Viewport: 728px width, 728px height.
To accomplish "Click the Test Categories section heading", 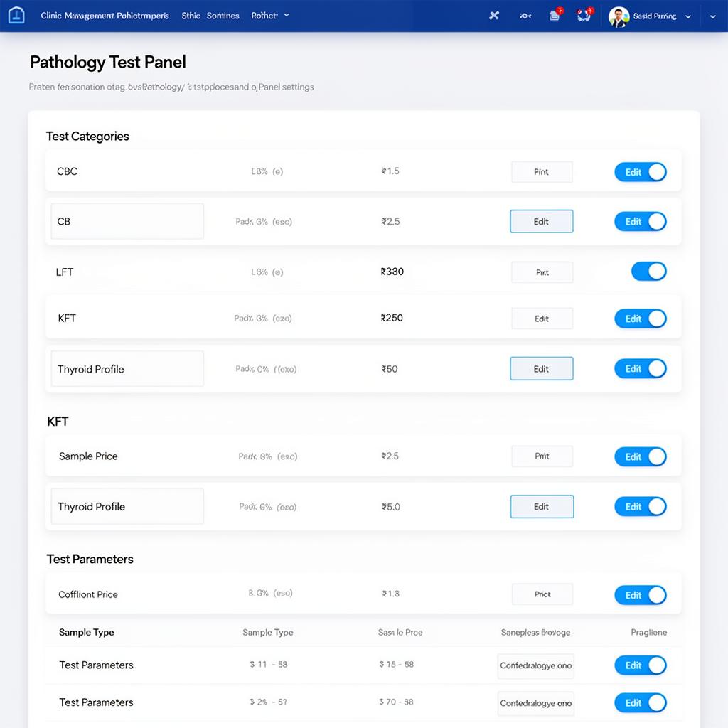I will [87, 136].
